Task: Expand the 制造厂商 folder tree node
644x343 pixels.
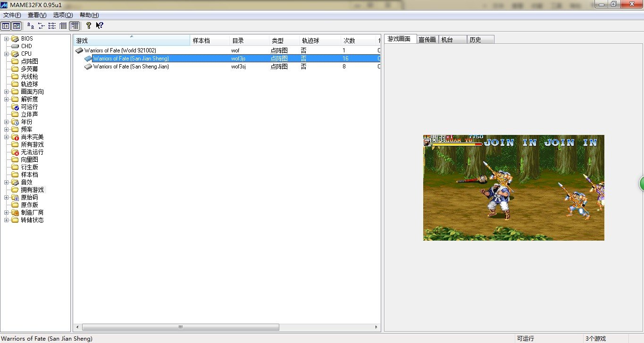Action: [x=6, y=212]
